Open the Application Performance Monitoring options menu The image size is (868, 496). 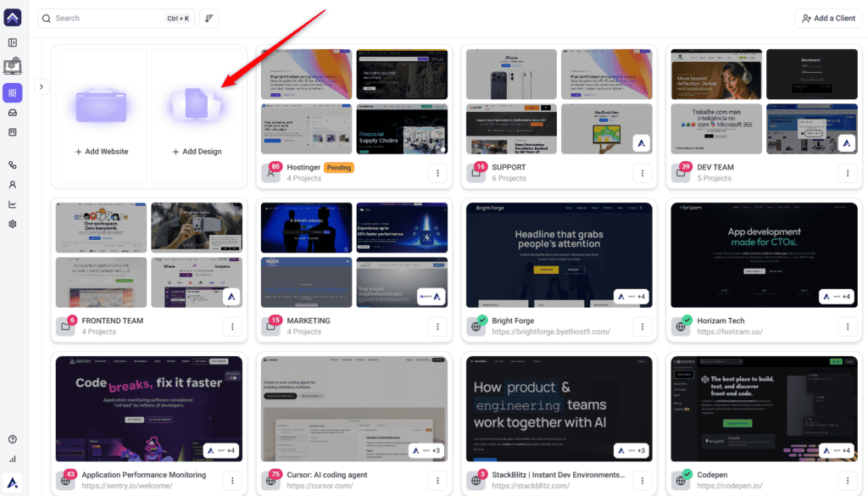[232, 481]
